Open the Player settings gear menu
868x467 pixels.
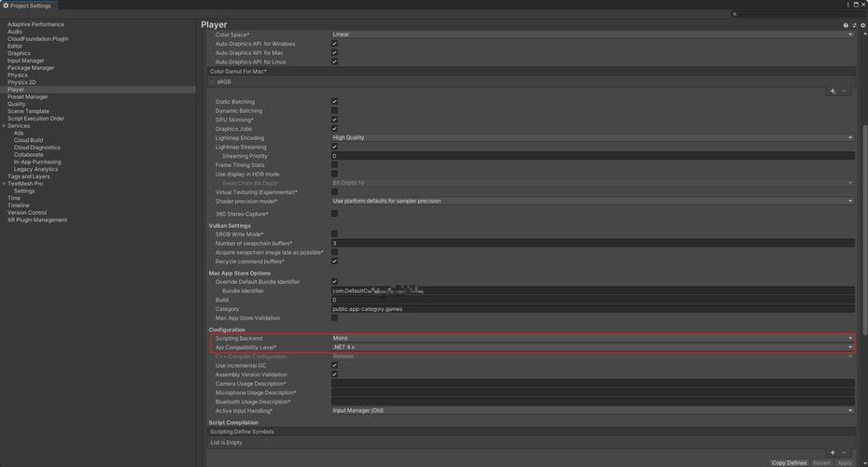pyautogui.click(x=862, y=25)
